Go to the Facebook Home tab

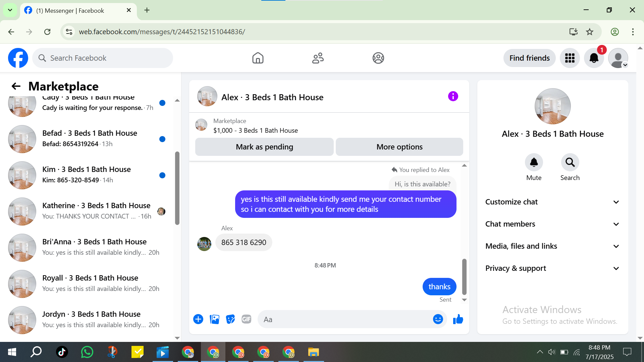[x=258, y=58]
